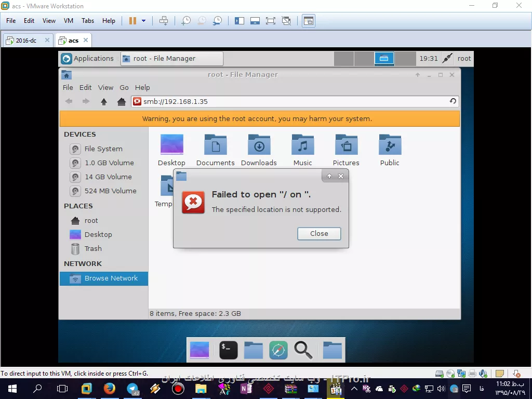Image resolution: width=532 pixels, height=399 pixels.
Task: Open VMware File menu
Action: (11, 21)
